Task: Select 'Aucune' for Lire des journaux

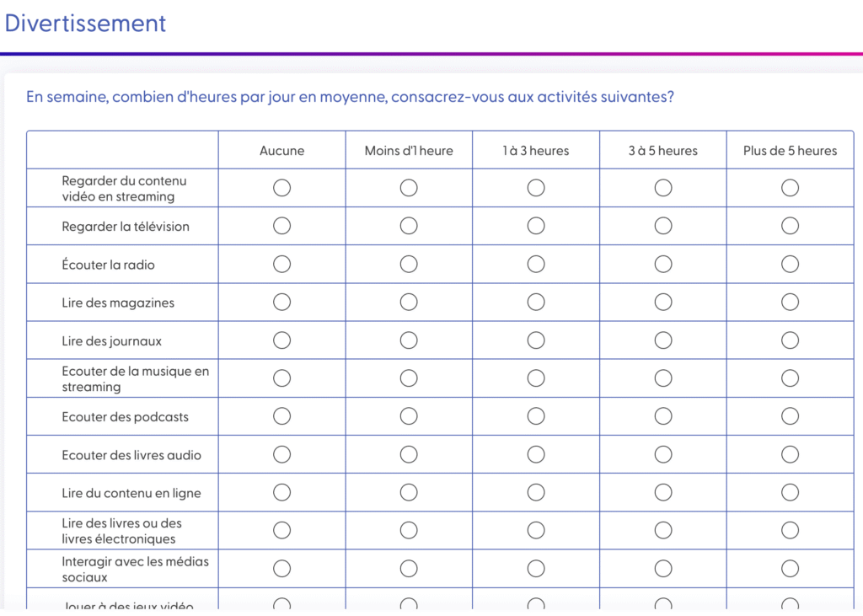Action: (282, 340)
